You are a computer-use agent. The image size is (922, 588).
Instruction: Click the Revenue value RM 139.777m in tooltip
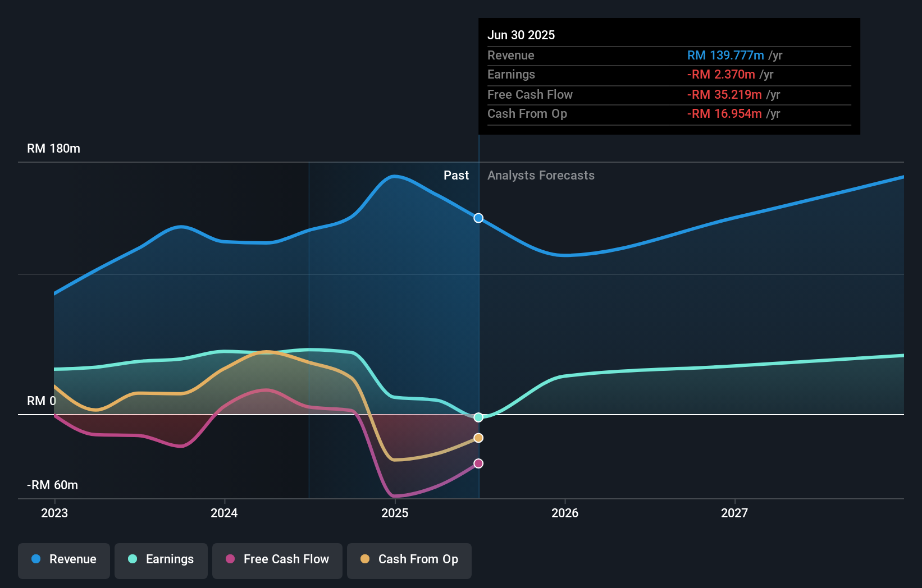[x=725, y=55]
